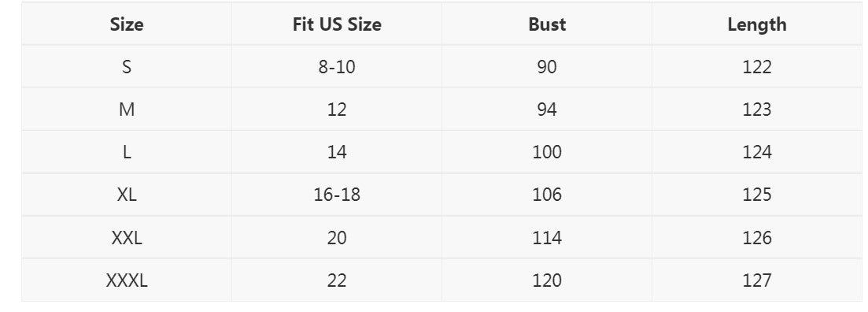The width and height of the screenshot is (868, 312).
Task: Click the Bust column header
Action: click(x=547, y=24)
